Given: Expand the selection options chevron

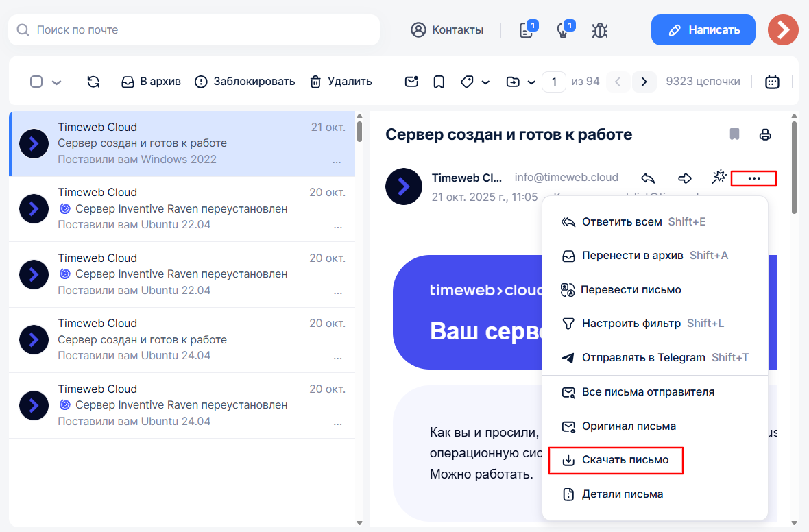Looking at the screenshot, I should tap(57, 82).
